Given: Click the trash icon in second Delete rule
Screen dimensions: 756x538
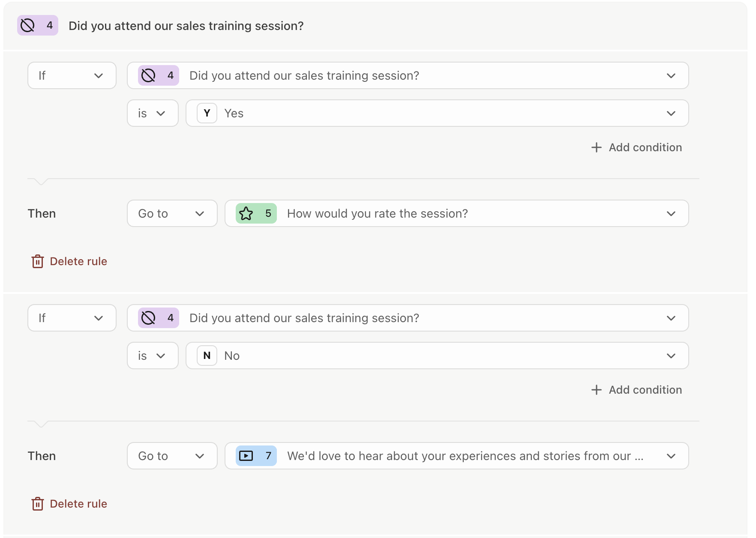Looking at the screenshot, I should [38, 504].
